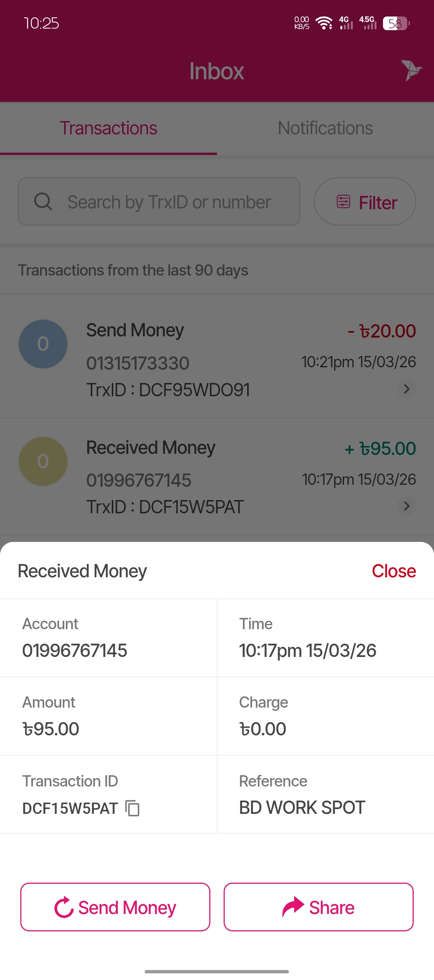Close the Received Money details sheet

394,571
